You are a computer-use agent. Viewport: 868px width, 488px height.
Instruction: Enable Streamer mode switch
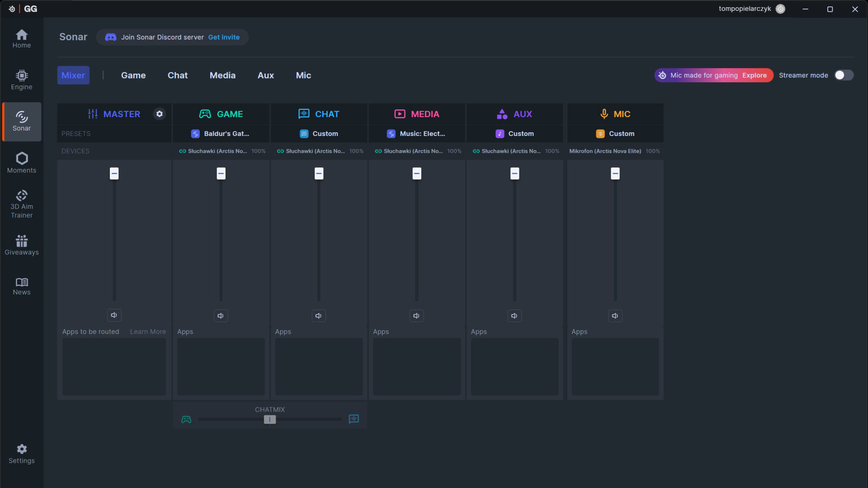(844, 75)
